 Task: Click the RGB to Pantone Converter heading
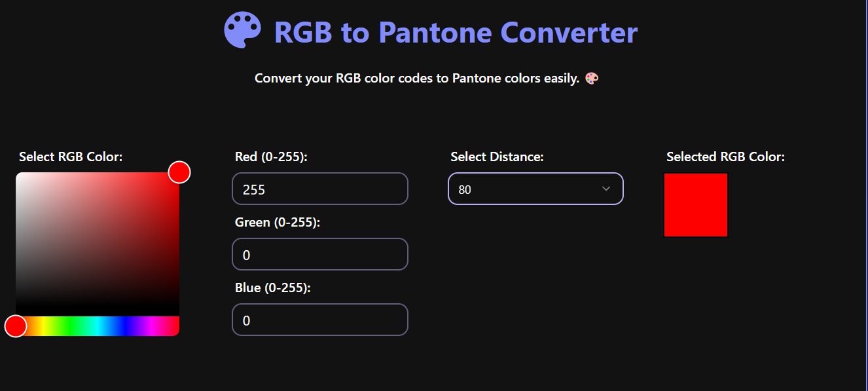[x=456, y=31]
